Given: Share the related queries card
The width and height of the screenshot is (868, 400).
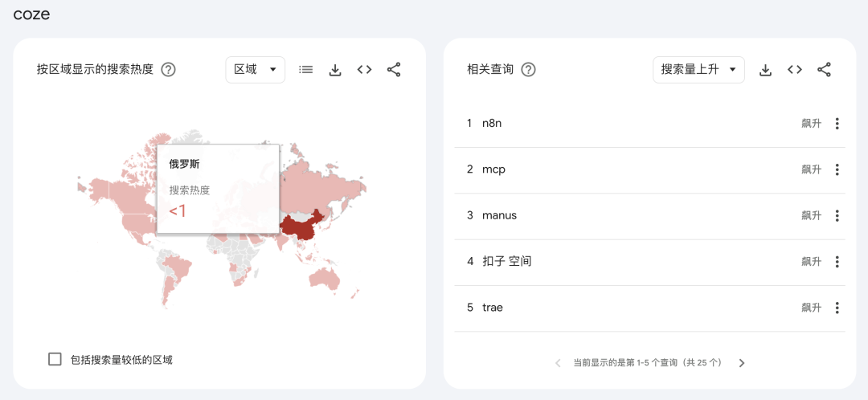Looking at the screenshot, I should [824, 70].
